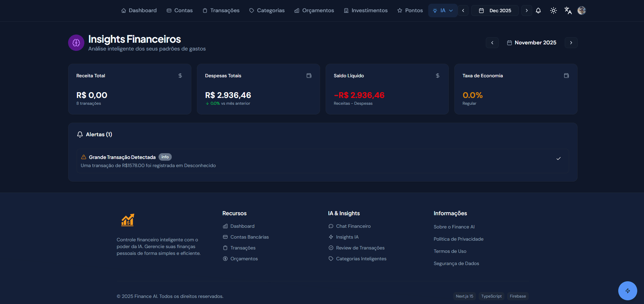Click the Firebase badge

[518, 296]
